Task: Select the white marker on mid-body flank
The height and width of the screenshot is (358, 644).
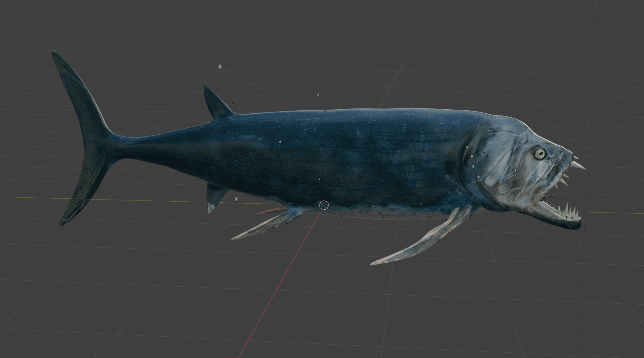Action: click(x=280, y=142)
